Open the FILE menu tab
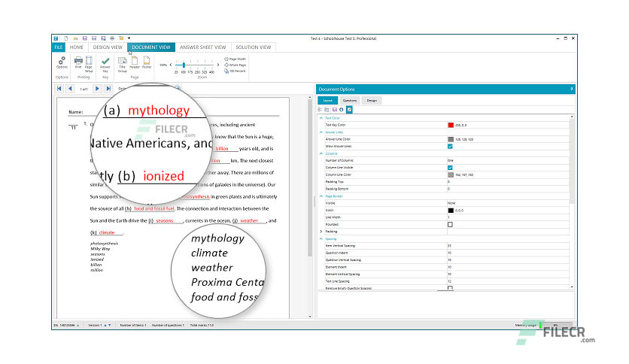Screen dimensions: 629x364 (x=59, y=47)
